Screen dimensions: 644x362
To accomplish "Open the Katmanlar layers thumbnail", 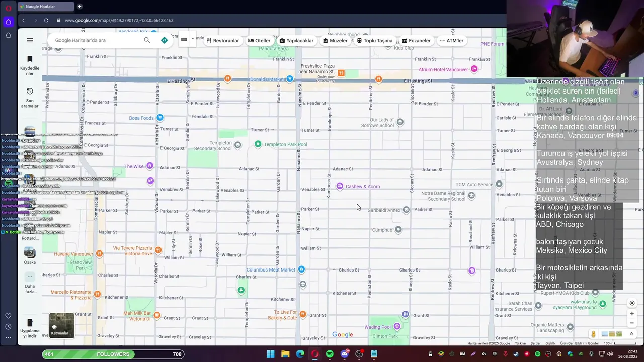I will pos(62,325).
